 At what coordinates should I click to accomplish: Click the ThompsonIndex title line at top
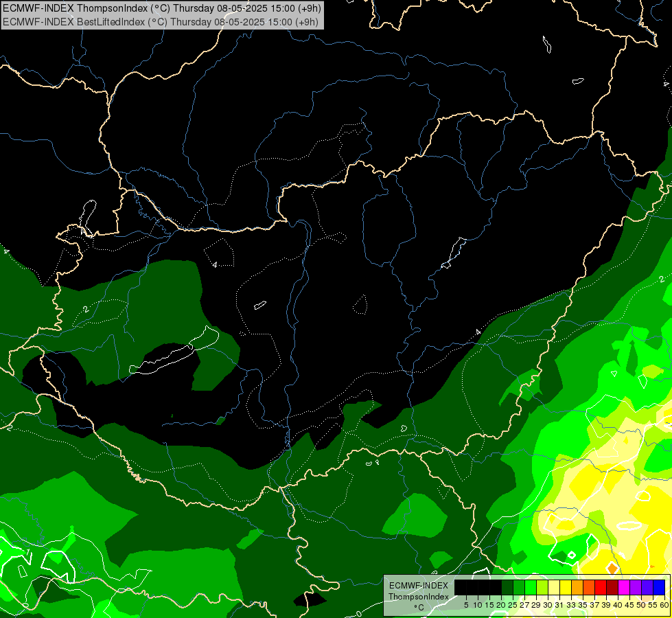(162, 8)
